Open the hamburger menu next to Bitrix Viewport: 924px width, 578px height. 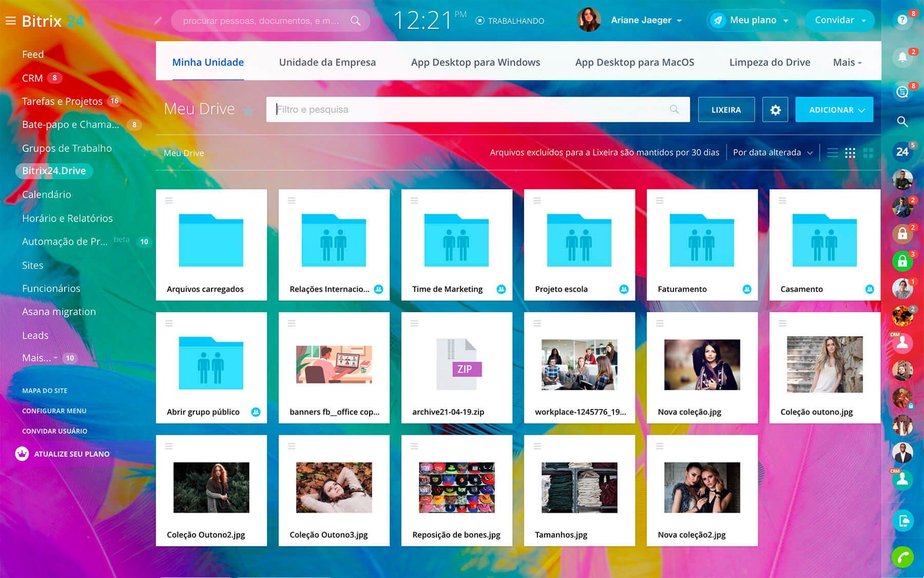10,21
